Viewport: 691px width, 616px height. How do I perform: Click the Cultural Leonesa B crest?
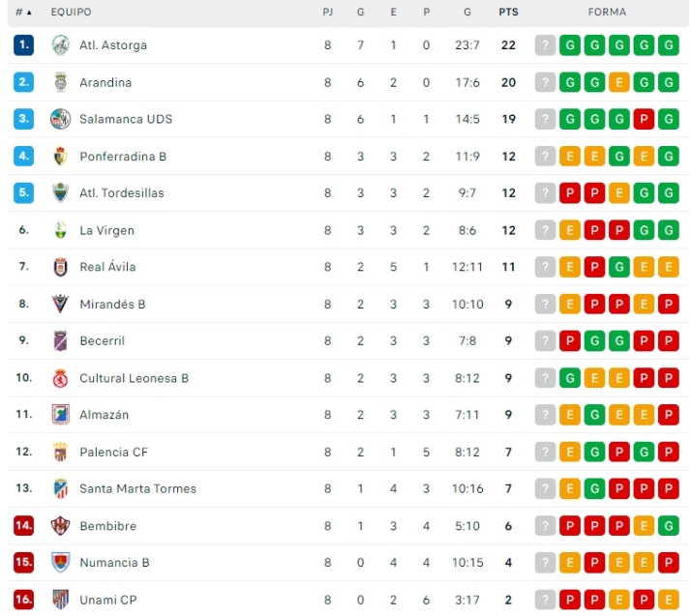[61, 378]
